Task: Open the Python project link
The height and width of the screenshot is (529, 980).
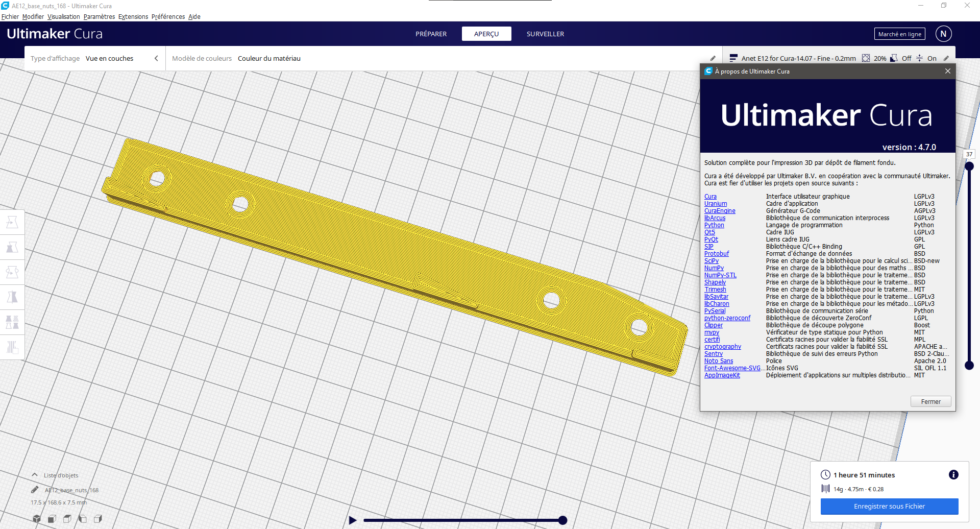Action: 714,225
